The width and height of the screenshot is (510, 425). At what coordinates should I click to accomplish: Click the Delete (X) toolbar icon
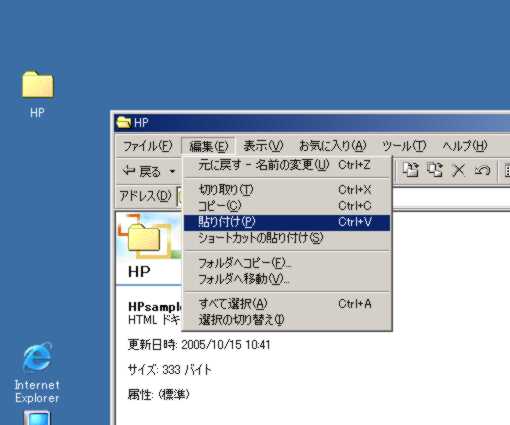[x=458, y=170]
